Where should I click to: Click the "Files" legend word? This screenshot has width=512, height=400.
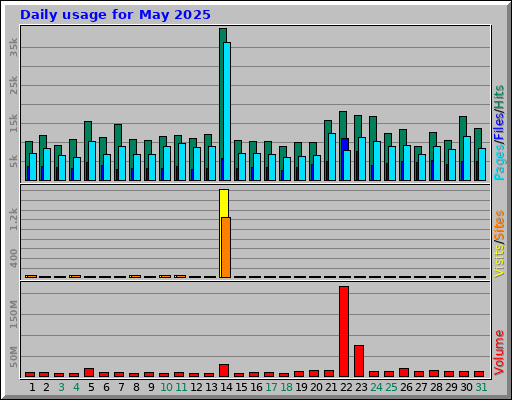coord(499,127)
